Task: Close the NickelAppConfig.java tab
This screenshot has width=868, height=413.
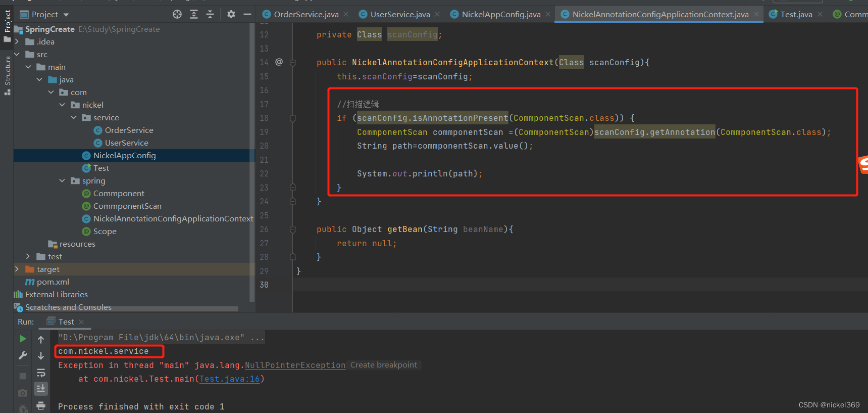Action: (x=548, y=14)
